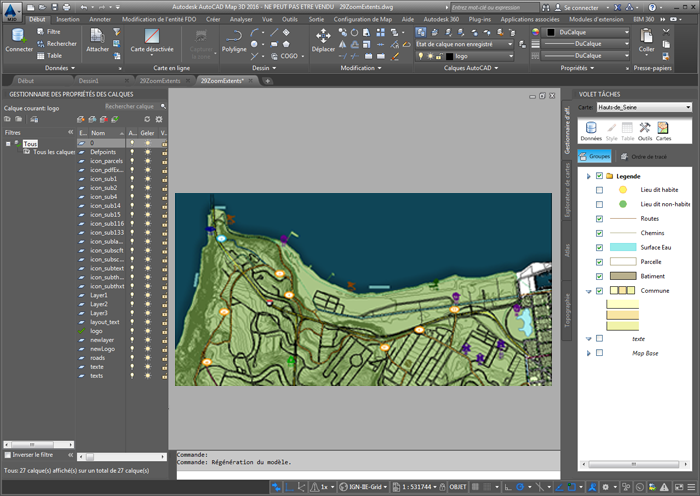Select the Polyligne drawing tool
The image size is (700, 496).
[233, 39]
